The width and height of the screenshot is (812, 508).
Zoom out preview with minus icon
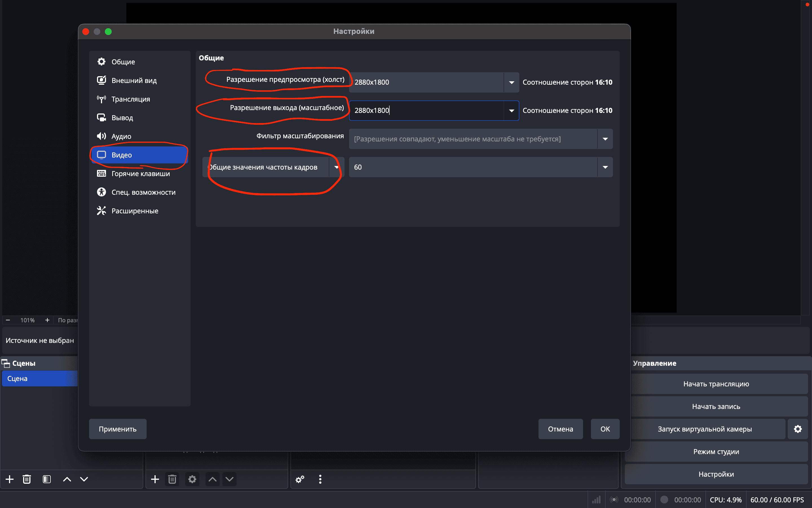pyautogui.click(x=8, y=320)
